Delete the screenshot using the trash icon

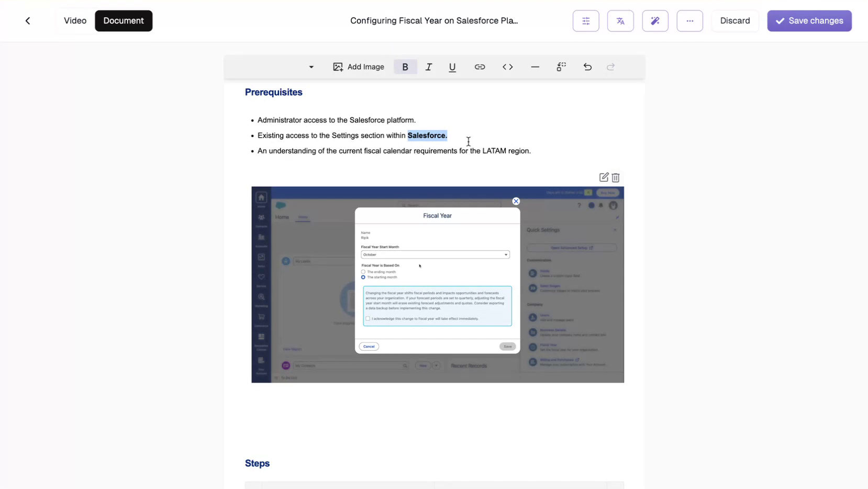pyautogui.click(x=616, y=177)
